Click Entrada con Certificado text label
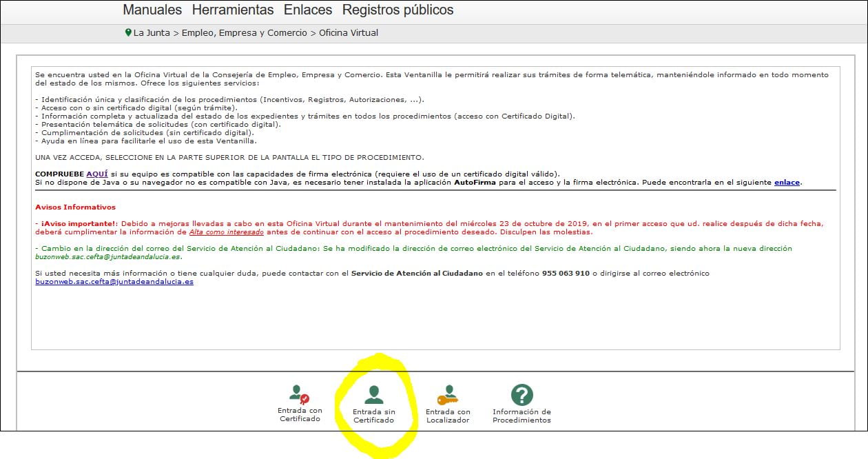The image size is (868, 459). (x=300, y=414)
